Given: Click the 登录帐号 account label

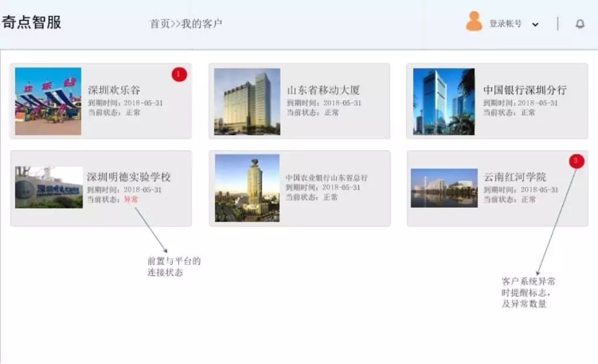Looking at the screenshot, I should 505,24.
